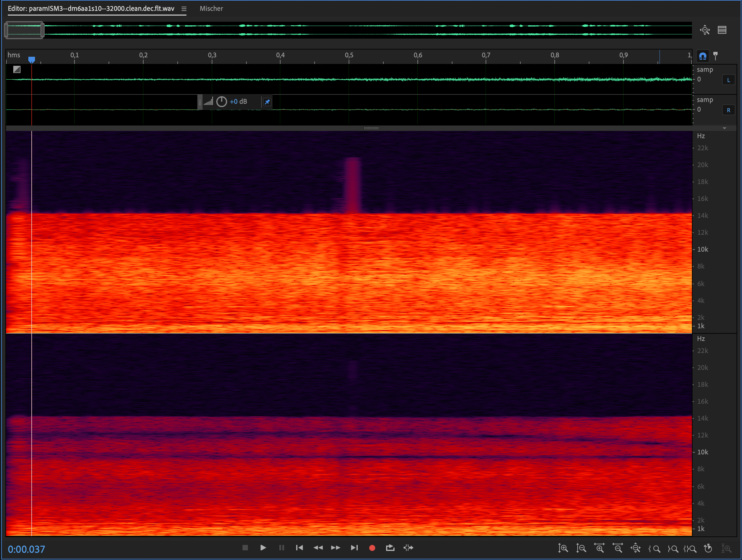The height and width of the screenshot is (560, 742).
Task: Start recording with the red record button
Action: [372, 548]
